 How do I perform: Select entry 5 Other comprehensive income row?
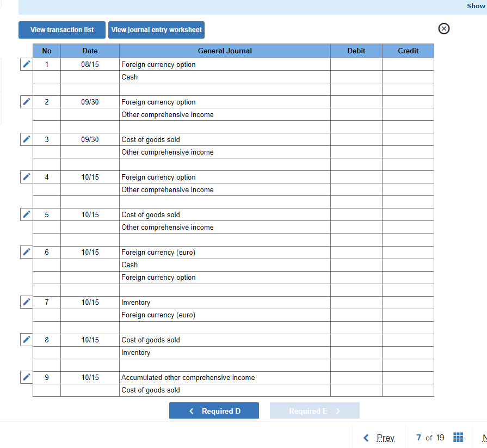(225, 227)
